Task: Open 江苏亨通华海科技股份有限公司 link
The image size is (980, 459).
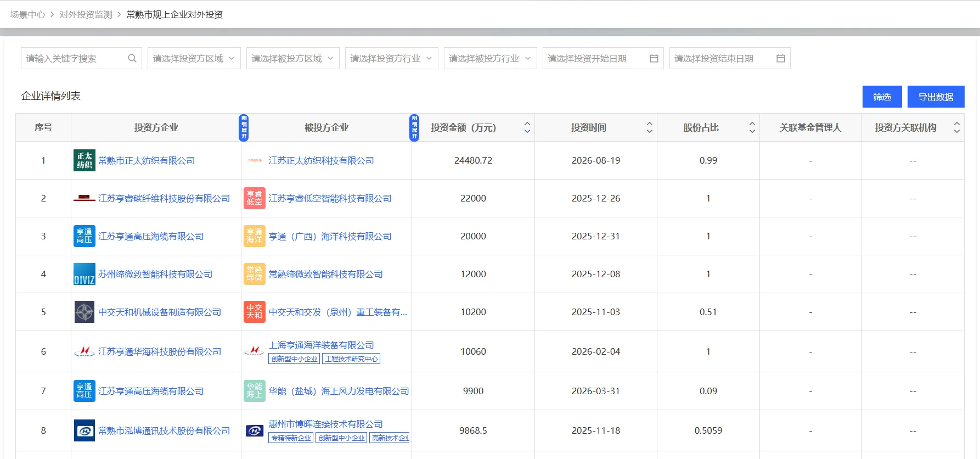Action: tap(160, 351)
